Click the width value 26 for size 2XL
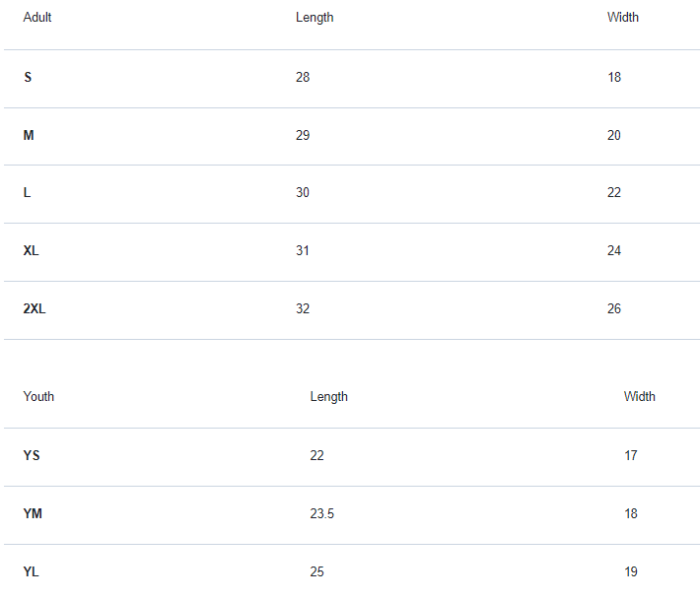The image size is (700, 600). [614, 309]
